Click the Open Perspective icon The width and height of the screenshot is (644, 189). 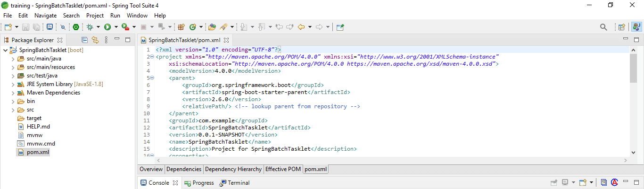[622, 27]
